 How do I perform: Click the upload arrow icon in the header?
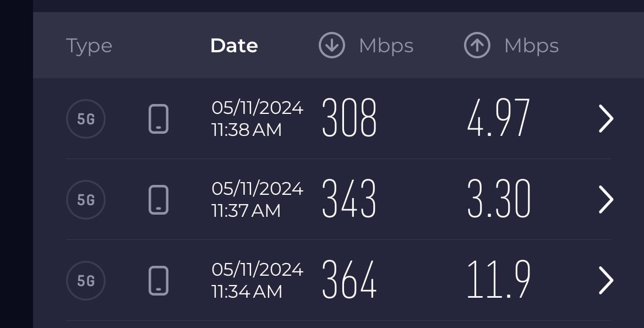tap(477, 46)
